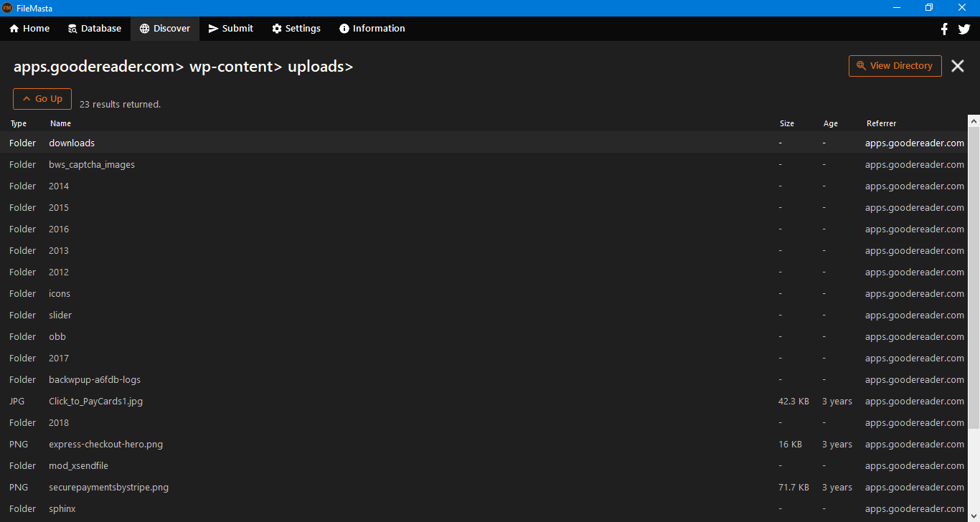980x522 pixels.
Task: Close the directory view with X
Action: click(x=958, y=66)
